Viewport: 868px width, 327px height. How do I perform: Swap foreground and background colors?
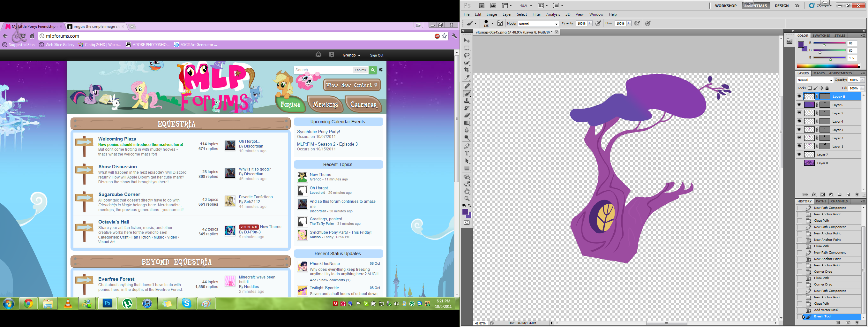[469, 205]
